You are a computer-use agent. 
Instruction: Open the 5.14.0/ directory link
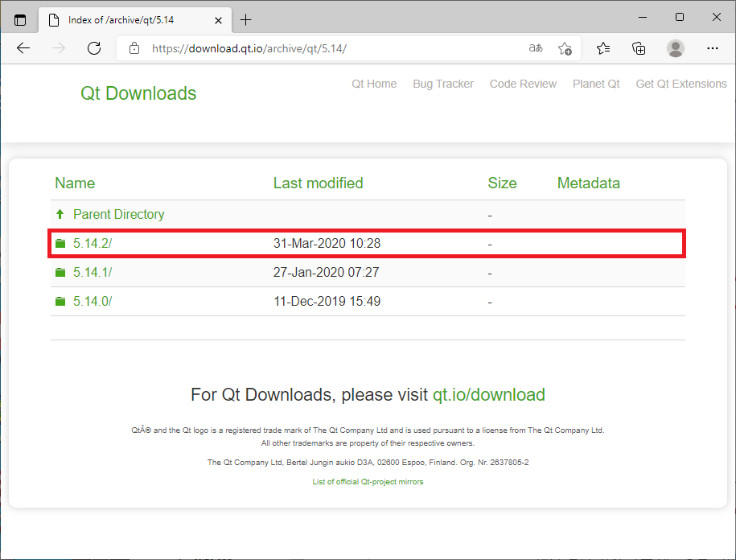click(x=93, y=302)
